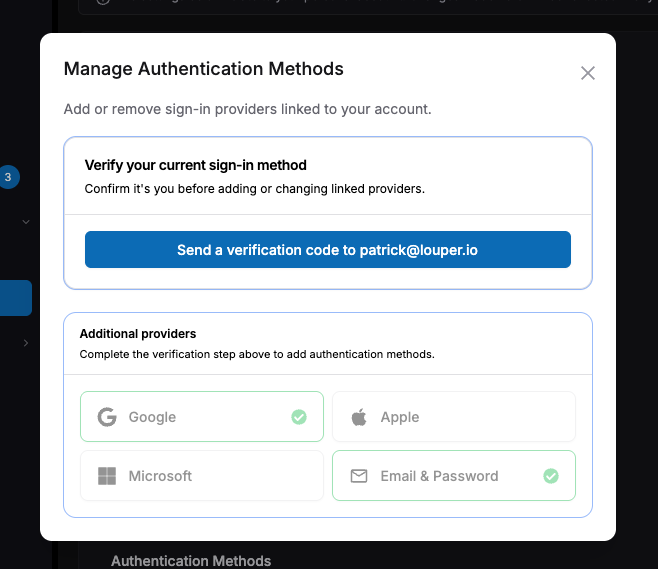Screen dimensions: 658x569
Task: Click the Additional providers section heading
Action: pos(138,334)
